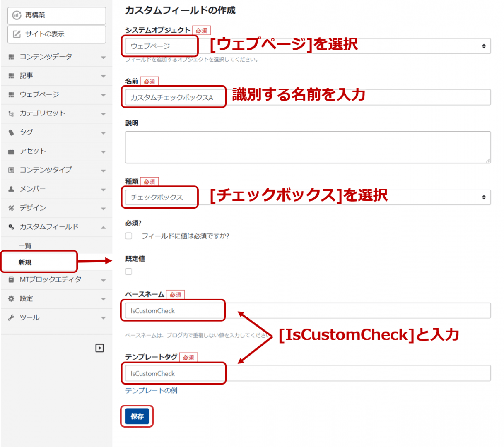Viewport: 504px width, 447px height.
Task: Click the 説明 description text area
Action: 308,147
